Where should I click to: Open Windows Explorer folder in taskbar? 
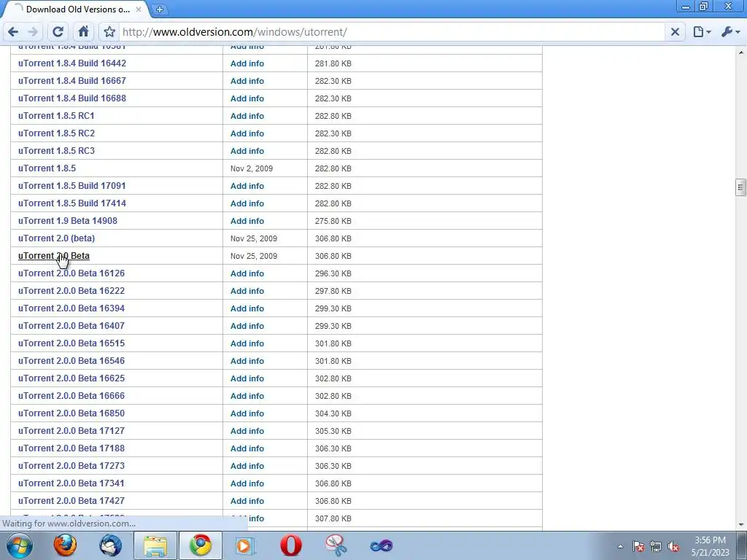[156, 545]
